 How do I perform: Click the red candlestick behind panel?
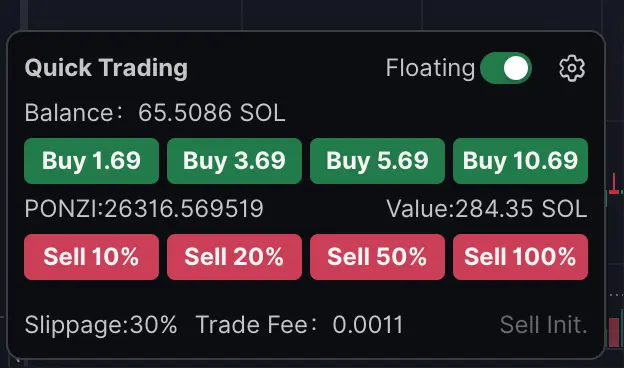[615, 187]
